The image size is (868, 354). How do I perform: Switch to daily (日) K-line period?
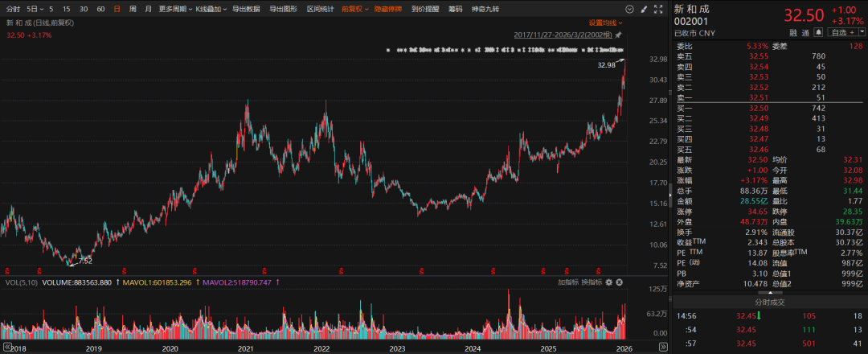(x=117, y=10)
